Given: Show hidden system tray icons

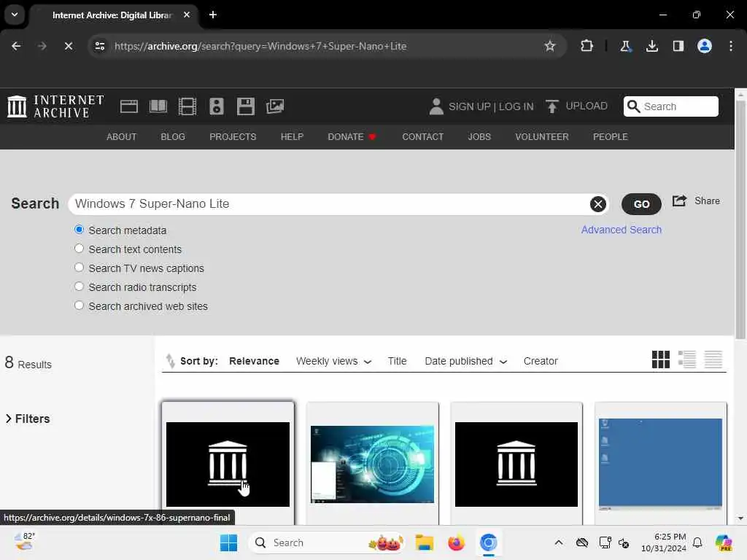Looking at the screenshot, I should tap(559, 542).
